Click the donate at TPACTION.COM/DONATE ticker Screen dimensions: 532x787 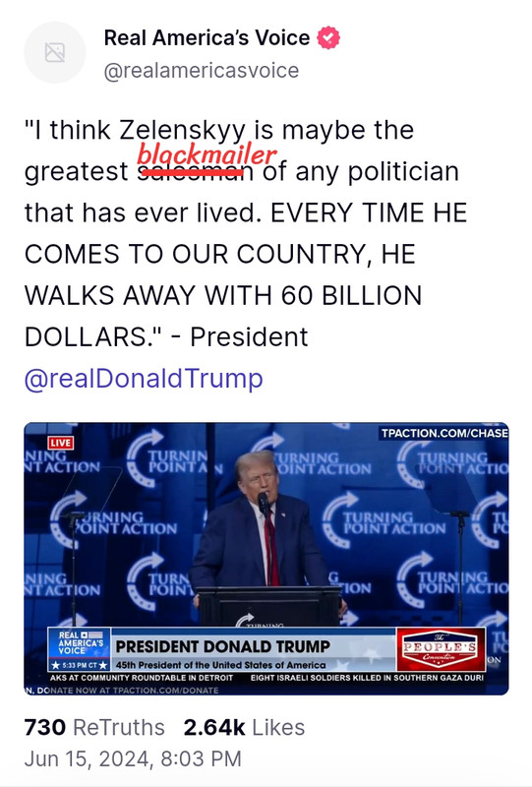(x=122, y=691)
